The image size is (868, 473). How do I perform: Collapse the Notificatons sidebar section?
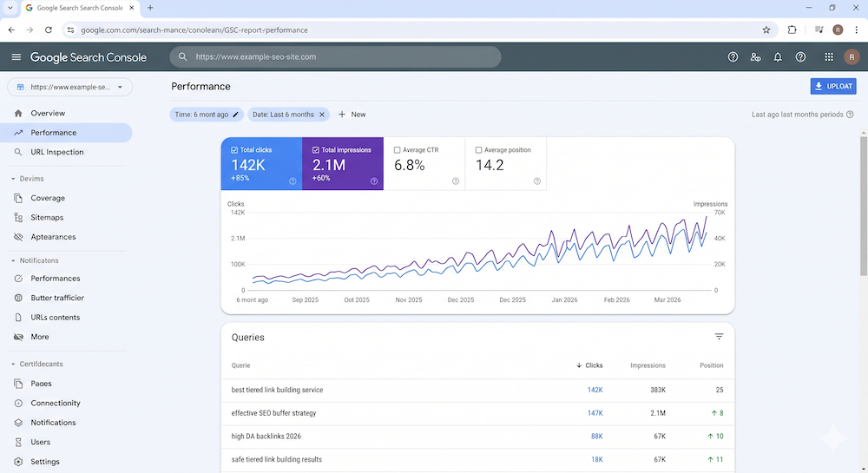pos(13,260)
